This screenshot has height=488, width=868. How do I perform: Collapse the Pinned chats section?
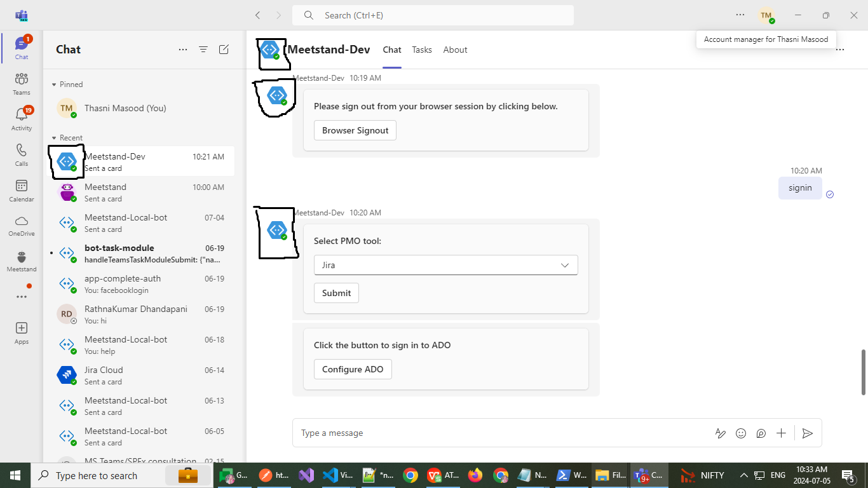pos(67,85)
